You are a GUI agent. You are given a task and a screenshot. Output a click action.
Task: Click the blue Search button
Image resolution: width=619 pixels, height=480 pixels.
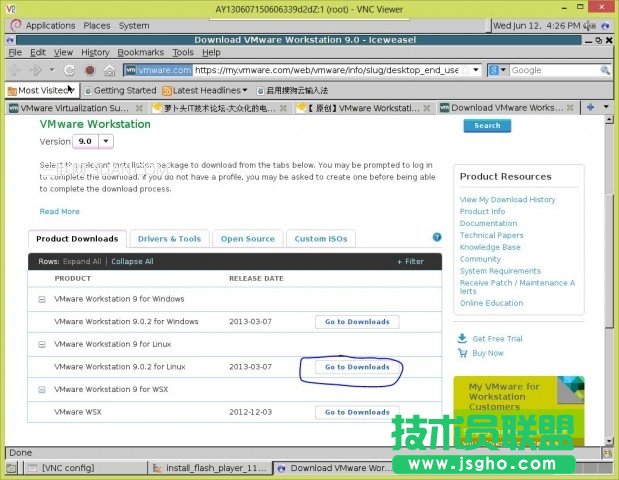point(487,126)
